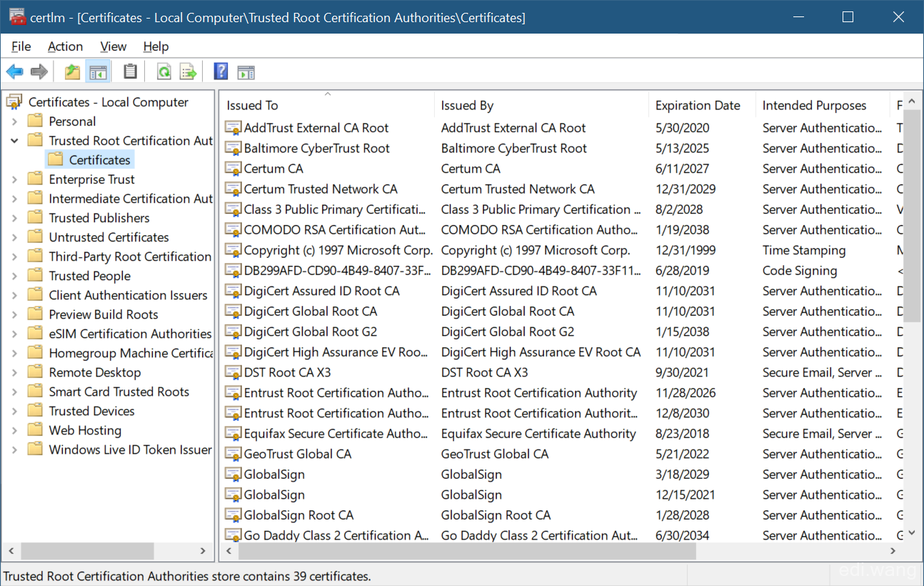Toggle Show/Hide Console Tree toolbar icon
Viewport: 924px width, 586px height.
click(98, 71)
